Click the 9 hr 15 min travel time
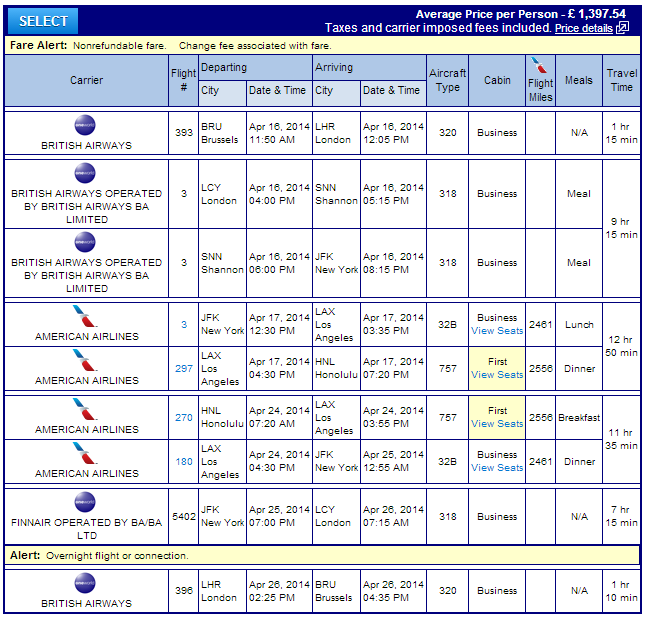This screenshot has height=619, width=647. 621,228
